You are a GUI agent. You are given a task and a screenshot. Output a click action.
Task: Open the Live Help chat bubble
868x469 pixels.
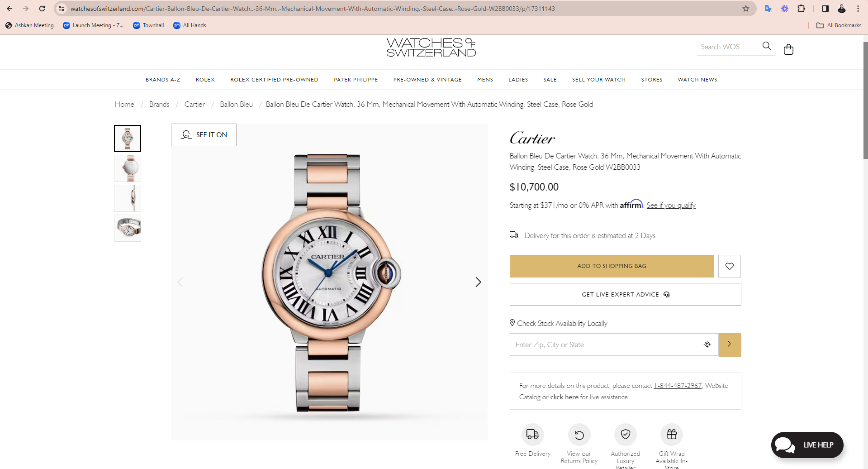click(x=807, y=445)
